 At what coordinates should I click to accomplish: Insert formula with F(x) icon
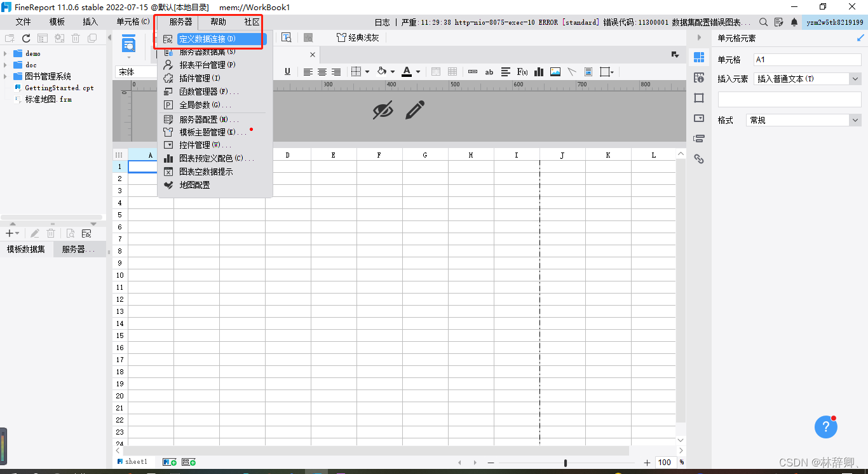tap(522, 72)
